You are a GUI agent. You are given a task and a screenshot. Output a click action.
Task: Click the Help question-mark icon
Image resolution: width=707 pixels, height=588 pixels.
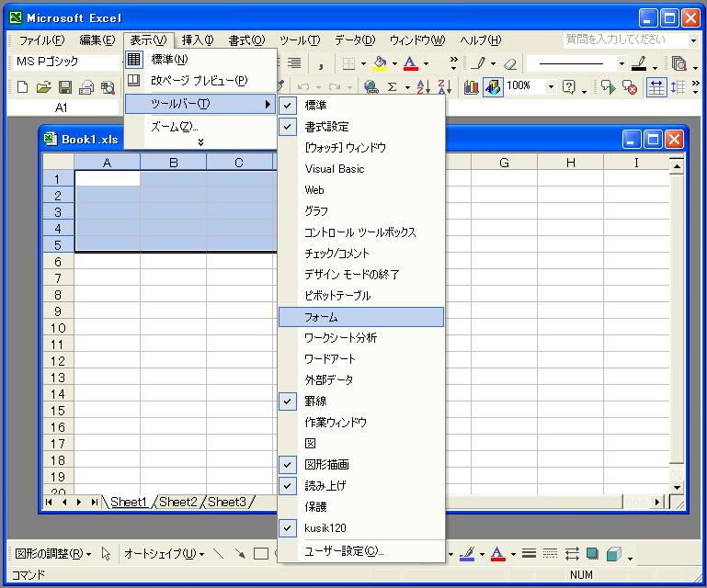569,86
